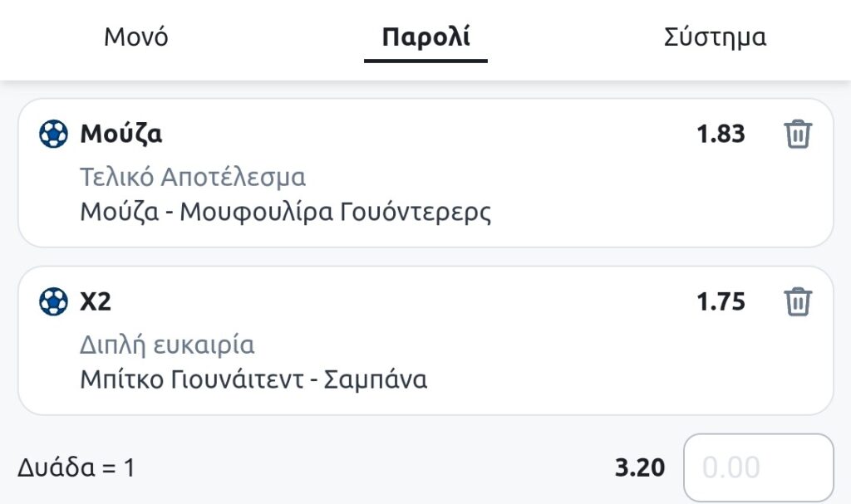
Task: Delete the Μούζα bet with trash icon
Action: [x=797, y=135]
